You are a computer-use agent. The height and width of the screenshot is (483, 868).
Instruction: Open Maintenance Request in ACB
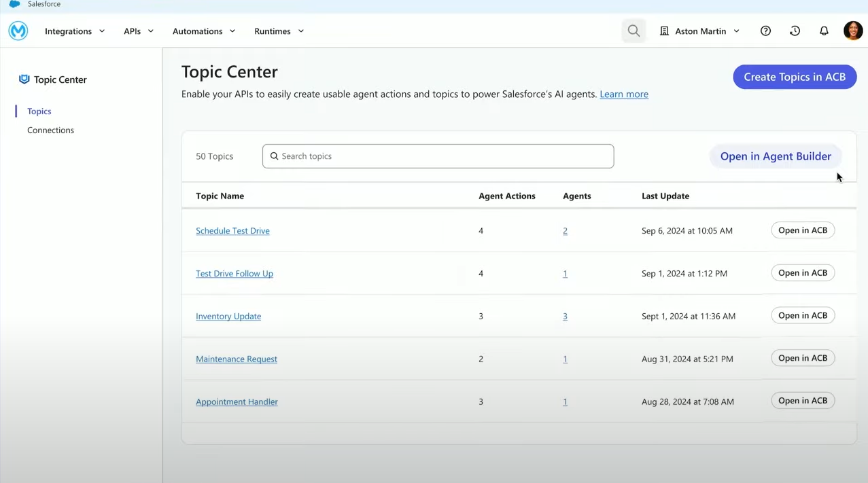803,358
